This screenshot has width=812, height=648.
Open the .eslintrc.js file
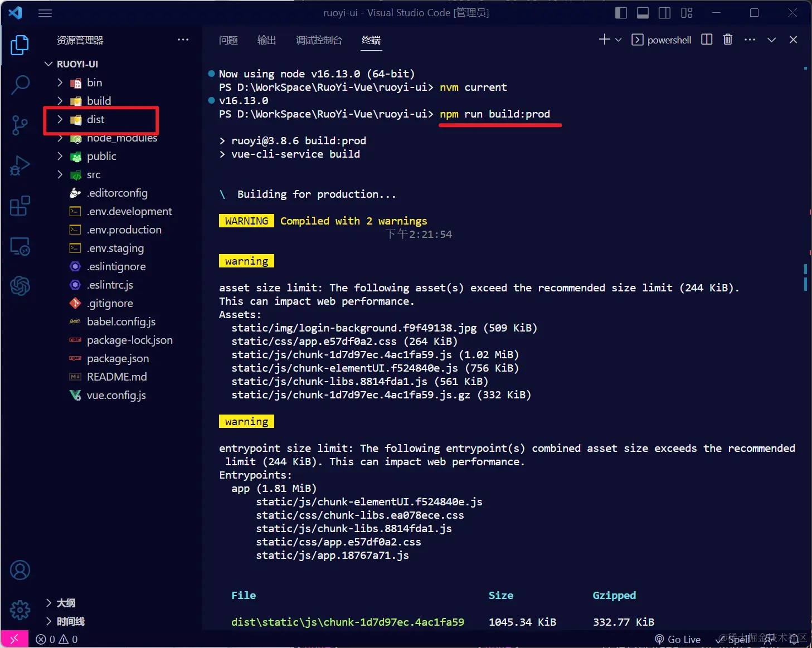(110, 285)
